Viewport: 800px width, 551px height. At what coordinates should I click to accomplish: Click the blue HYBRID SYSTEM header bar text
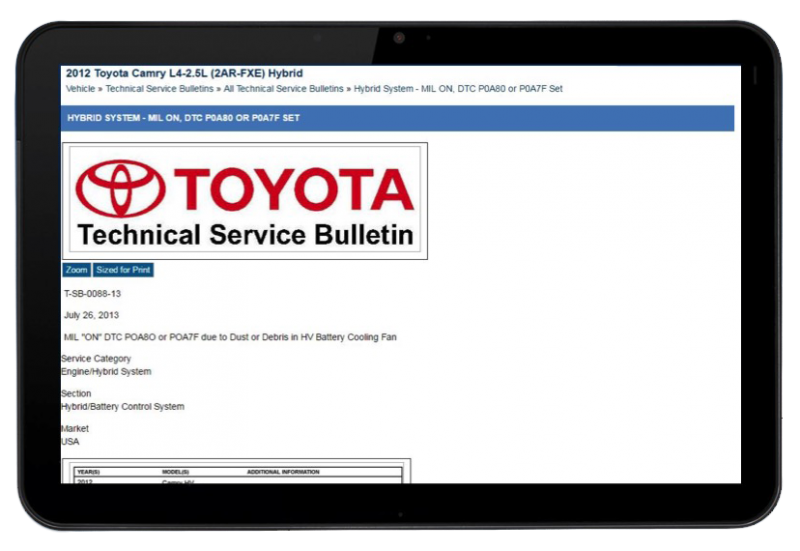(183, 118)
